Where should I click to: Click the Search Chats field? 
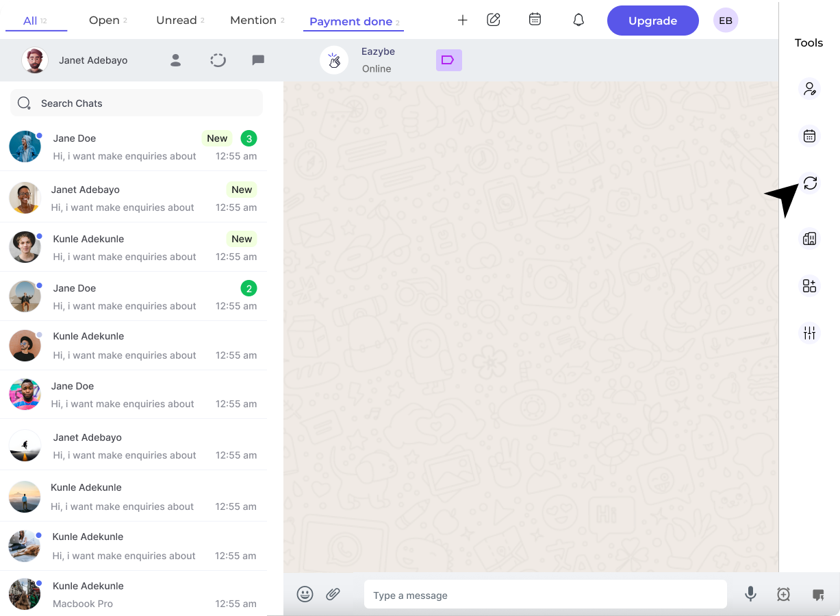136,103
